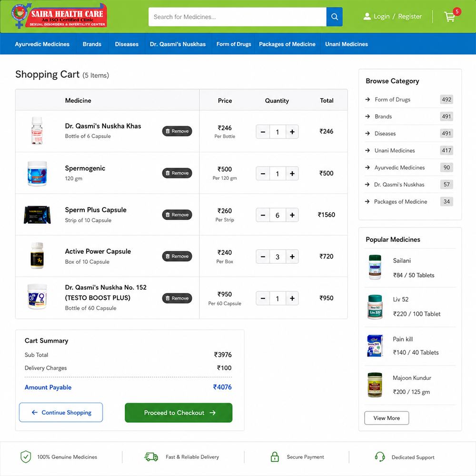The height and width of the screenshot is (476, 476).
Task: Remove Dr. Qasmi's Nuskha Khas from cart
Action: [x=177, y=131]
